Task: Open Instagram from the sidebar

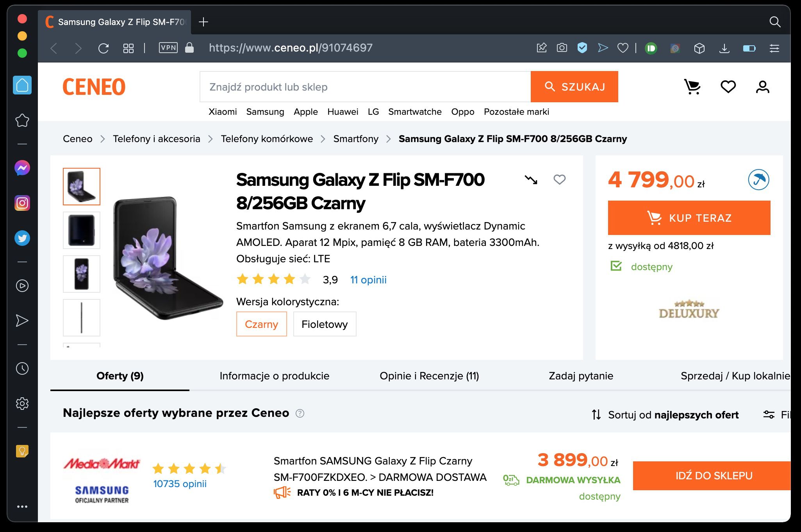Action: pos(22,203)
